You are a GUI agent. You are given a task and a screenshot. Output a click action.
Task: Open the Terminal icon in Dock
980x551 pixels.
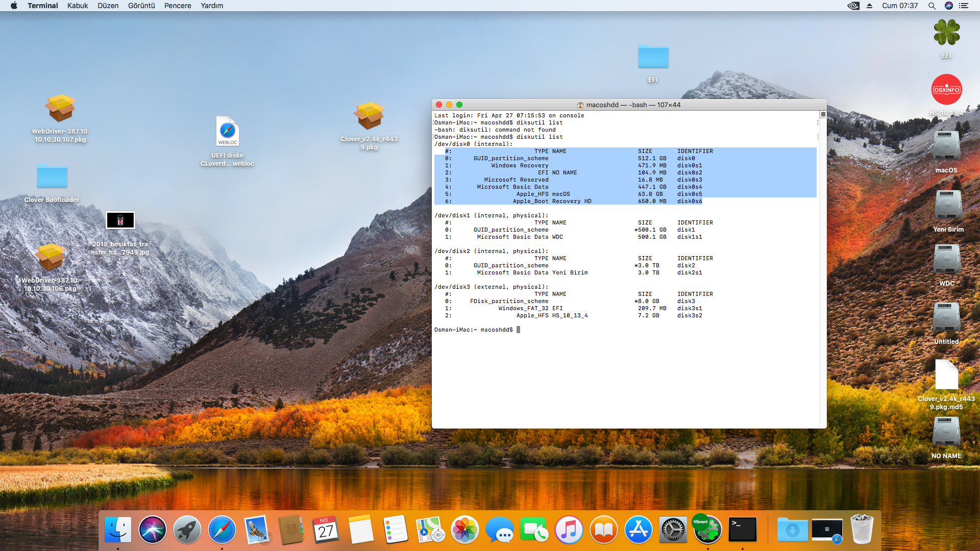point(742,530)
